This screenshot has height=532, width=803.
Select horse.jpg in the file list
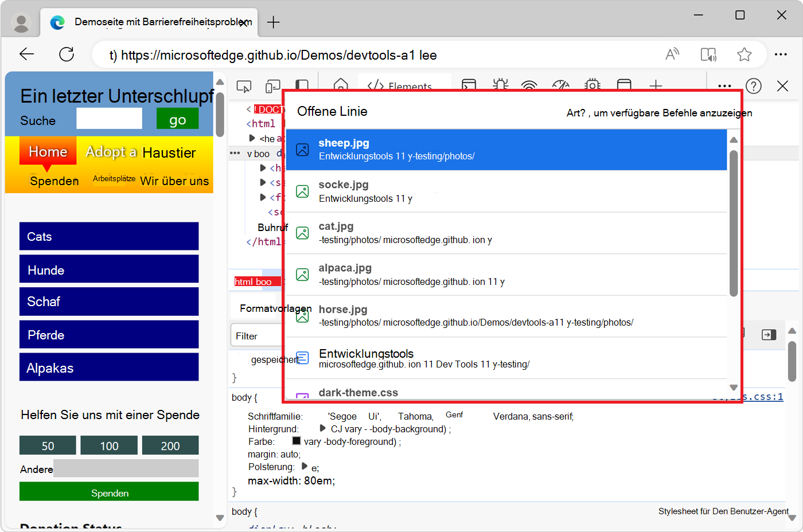point(506,316)
